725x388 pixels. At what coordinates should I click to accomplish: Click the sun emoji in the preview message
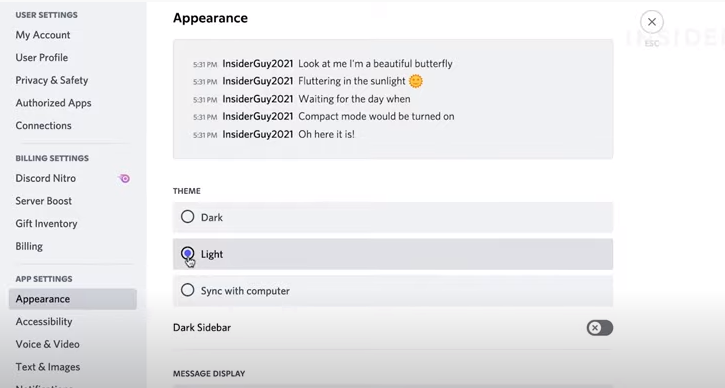[416, 81]
